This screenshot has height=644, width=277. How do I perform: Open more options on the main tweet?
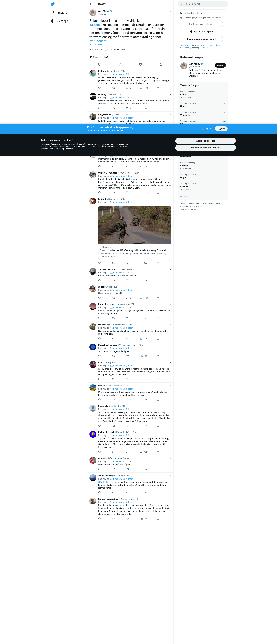[170, 11]
